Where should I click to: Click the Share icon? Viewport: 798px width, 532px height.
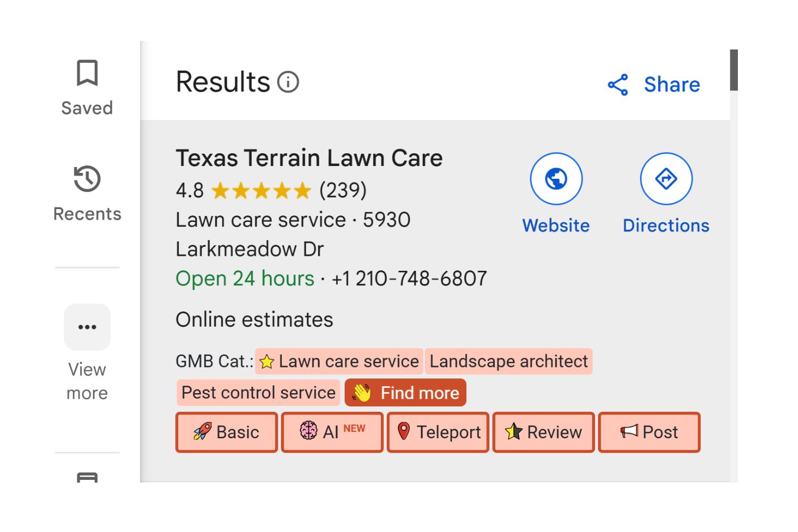pos(618,85)
